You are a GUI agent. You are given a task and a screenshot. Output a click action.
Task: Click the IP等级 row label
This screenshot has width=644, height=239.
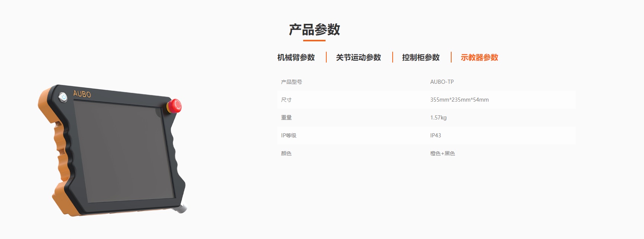(289, 136)
